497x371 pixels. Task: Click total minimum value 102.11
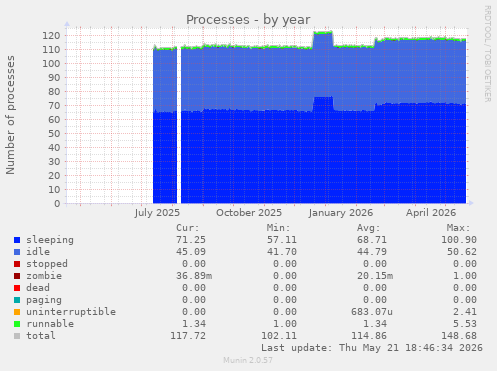click(279, 336)
